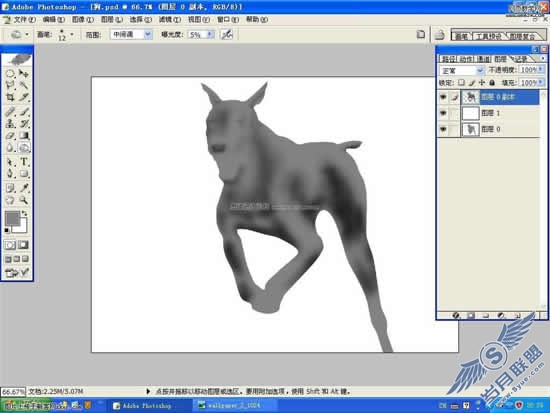Viewport: 550px width, 413px height.
Task: Hide the 图层 0 layer eye
Action: pos(443,129)
